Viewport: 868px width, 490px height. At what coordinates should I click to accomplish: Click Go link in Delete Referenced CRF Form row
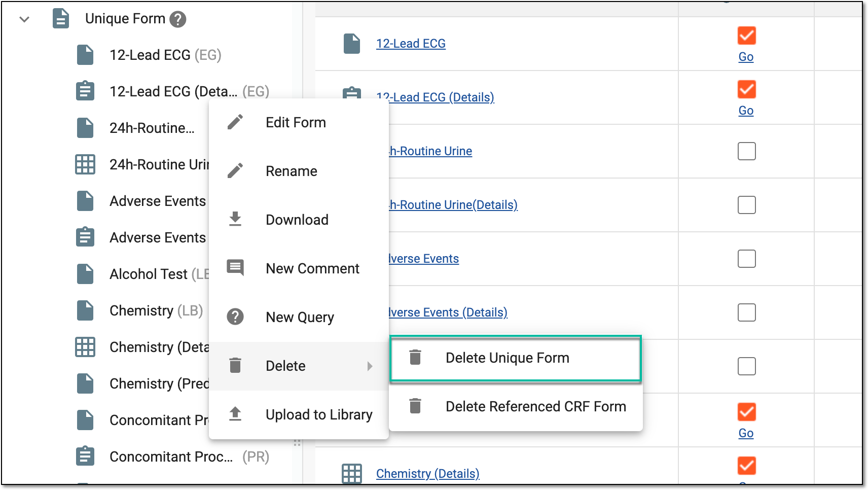(746, 433)
